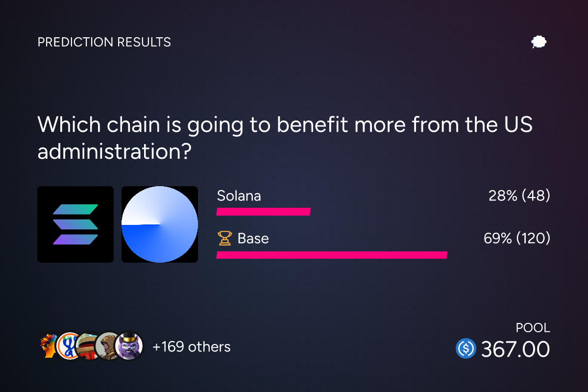This screenshot has width=588, height=392.
Task: Click the 69% (120) vote count
Action: click(516, 239)
